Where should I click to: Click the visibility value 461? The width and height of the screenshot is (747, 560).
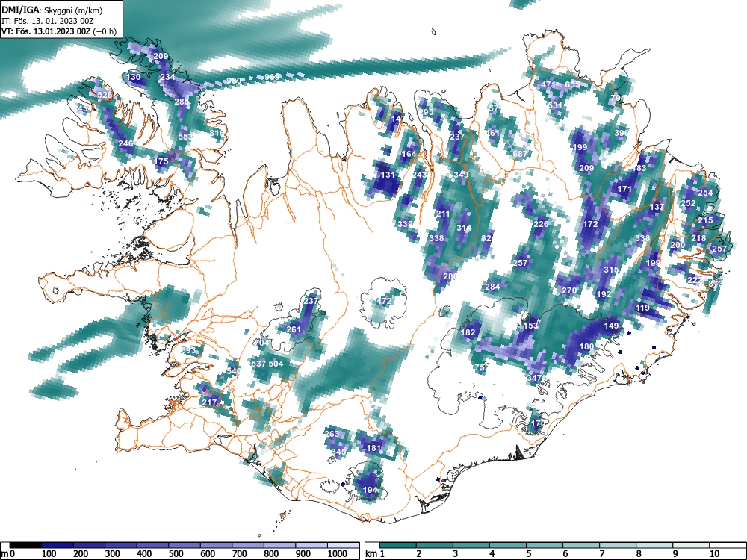[x=492, y=133]
